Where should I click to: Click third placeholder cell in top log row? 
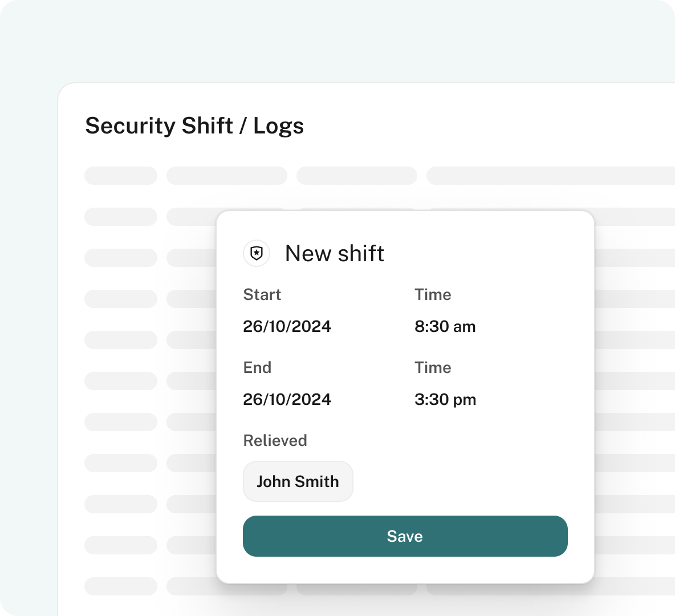[x=357, y=176]
